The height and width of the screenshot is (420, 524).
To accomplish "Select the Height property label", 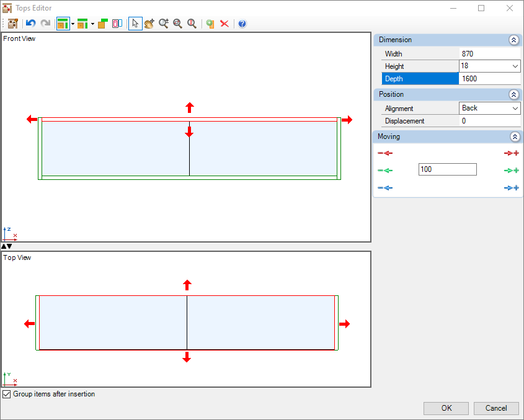I will click(x=394, y=66).
